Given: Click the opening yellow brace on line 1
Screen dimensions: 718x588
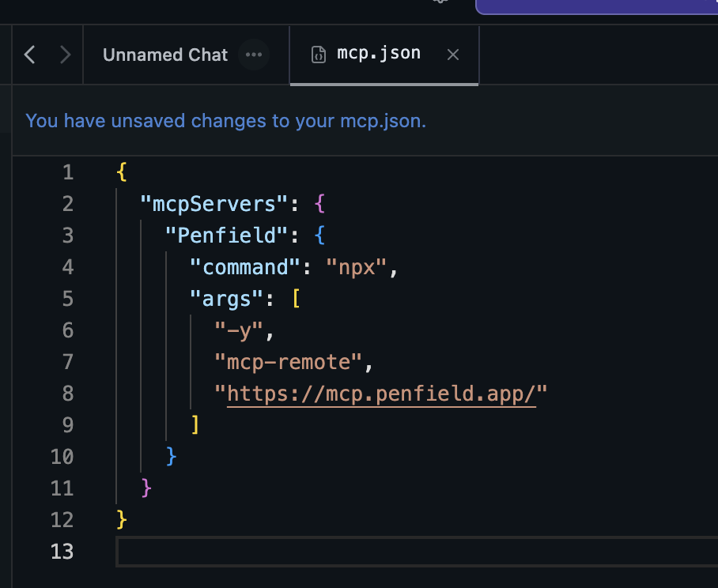Looking at the screenshot, I should [121, 172].
